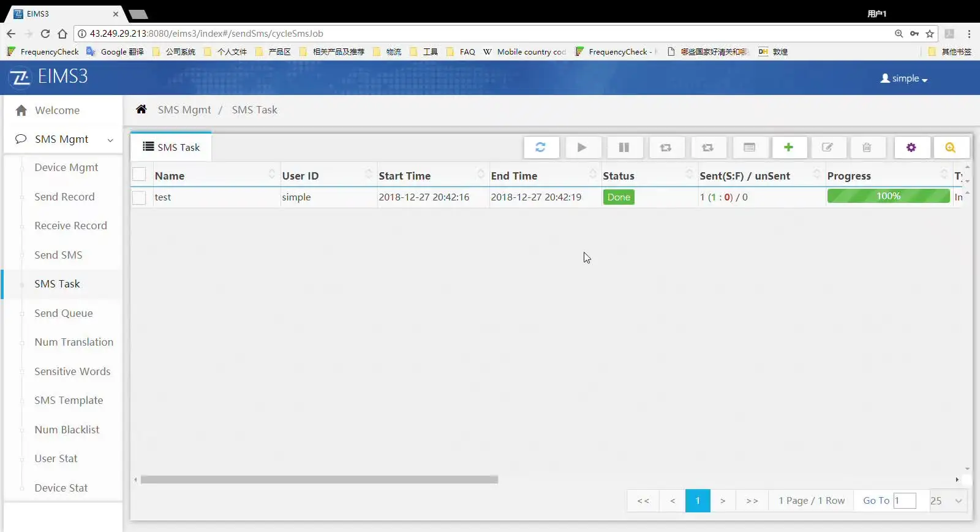
Task: Open Welcome in the sidebar
Action: (62, 110)
